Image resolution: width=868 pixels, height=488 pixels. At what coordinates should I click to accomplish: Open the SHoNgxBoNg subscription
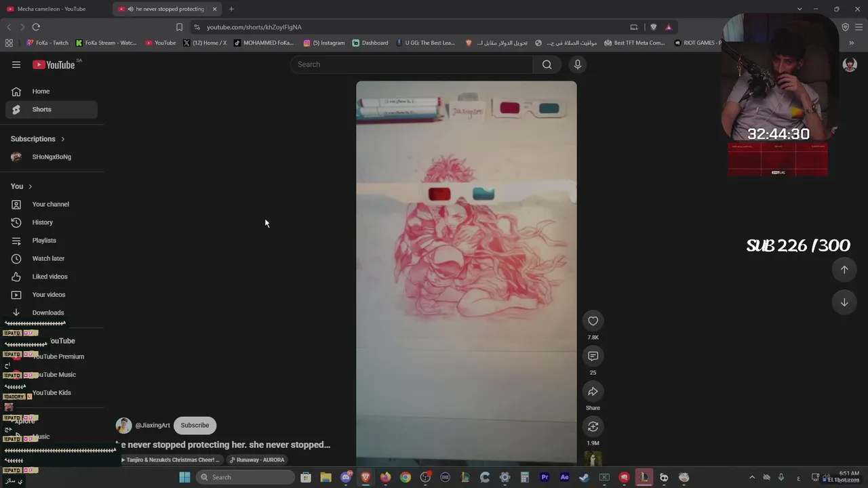click(x=52, y=157)
